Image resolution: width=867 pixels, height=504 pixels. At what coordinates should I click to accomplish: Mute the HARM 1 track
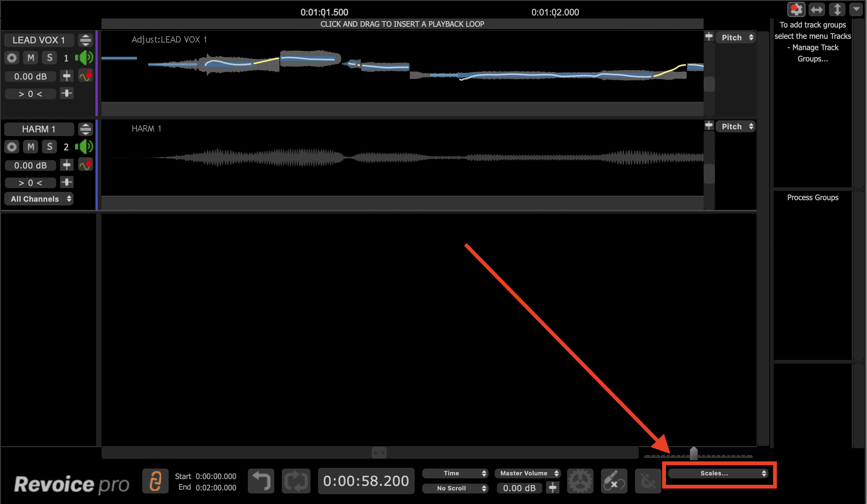(x=31, y=147)
